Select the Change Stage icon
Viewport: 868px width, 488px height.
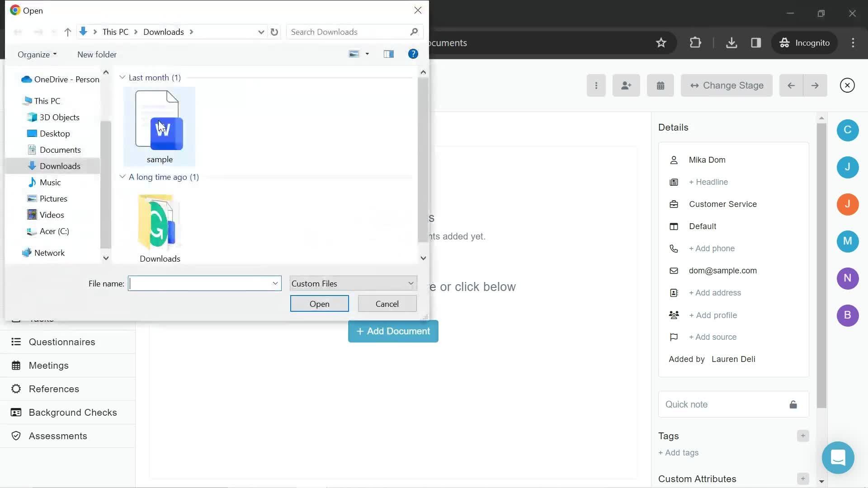click(695, 85)
